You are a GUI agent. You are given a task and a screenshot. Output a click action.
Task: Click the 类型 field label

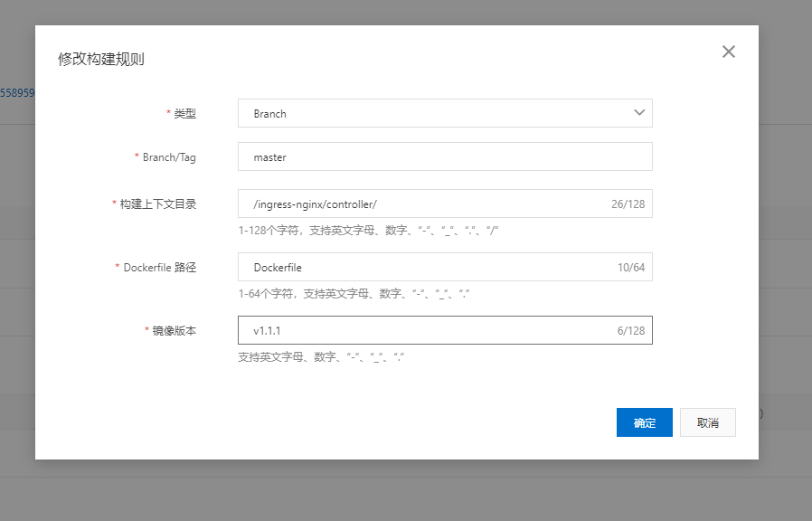[x=184, y=113]
